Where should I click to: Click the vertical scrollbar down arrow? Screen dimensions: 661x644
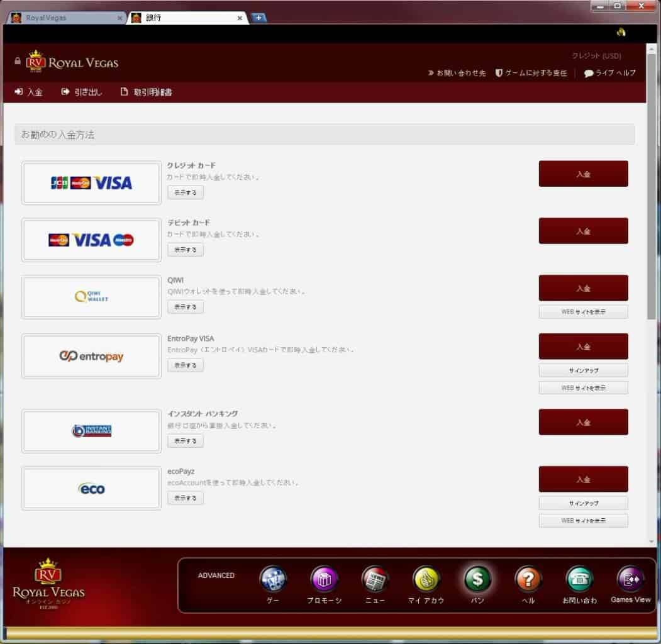click(651, 541)
